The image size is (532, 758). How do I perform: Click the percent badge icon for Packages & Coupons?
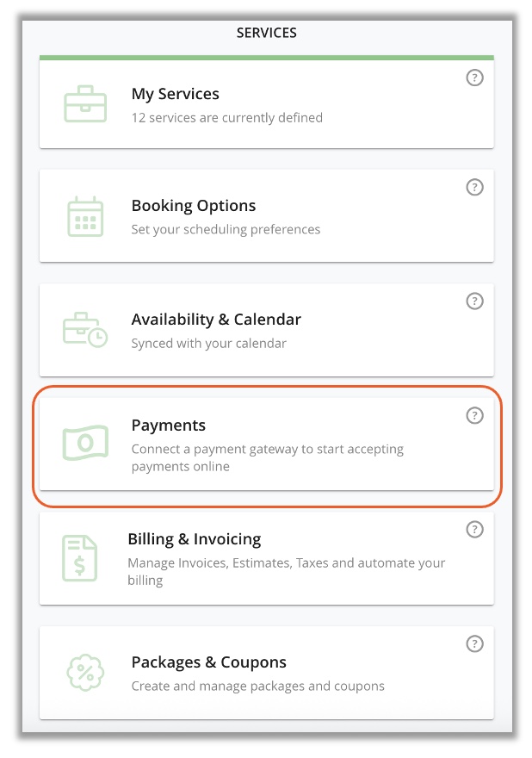85,673
